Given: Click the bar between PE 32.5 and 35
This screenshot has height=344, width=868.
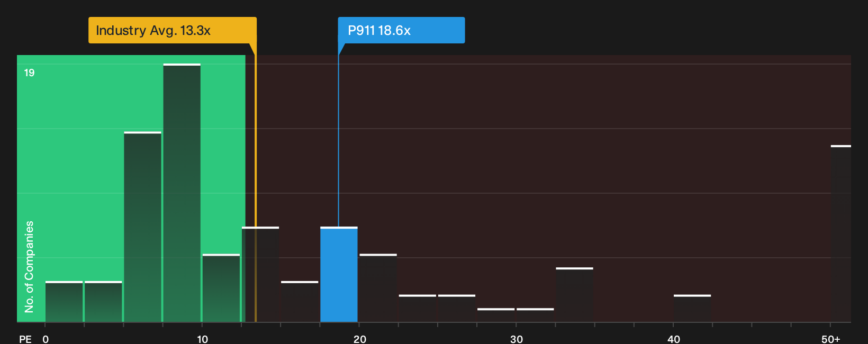Looking at the screenshot, I should coord(574,295).
